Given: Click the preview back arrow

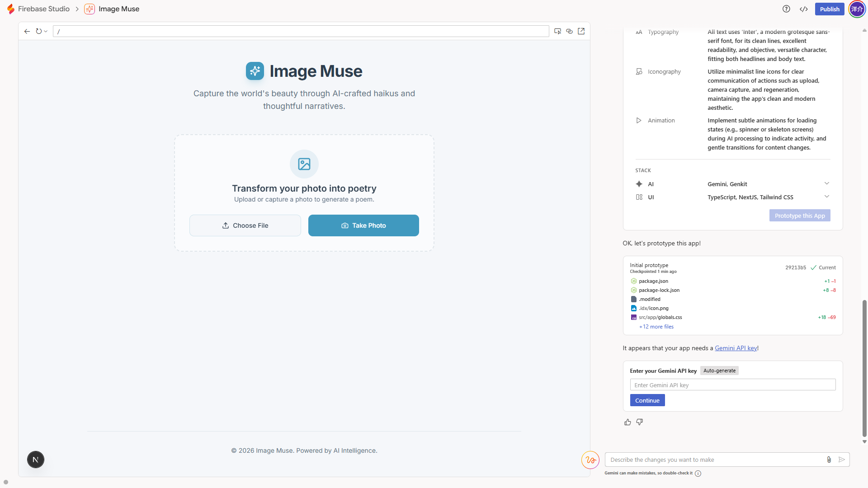Looking at the screenshot, I should click(27, 31).
